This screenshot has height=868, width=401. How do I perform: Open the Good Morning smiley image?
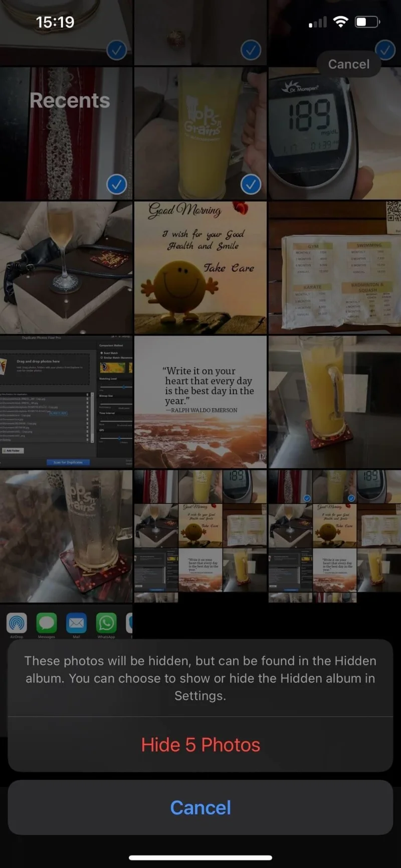tap(200, 268)
